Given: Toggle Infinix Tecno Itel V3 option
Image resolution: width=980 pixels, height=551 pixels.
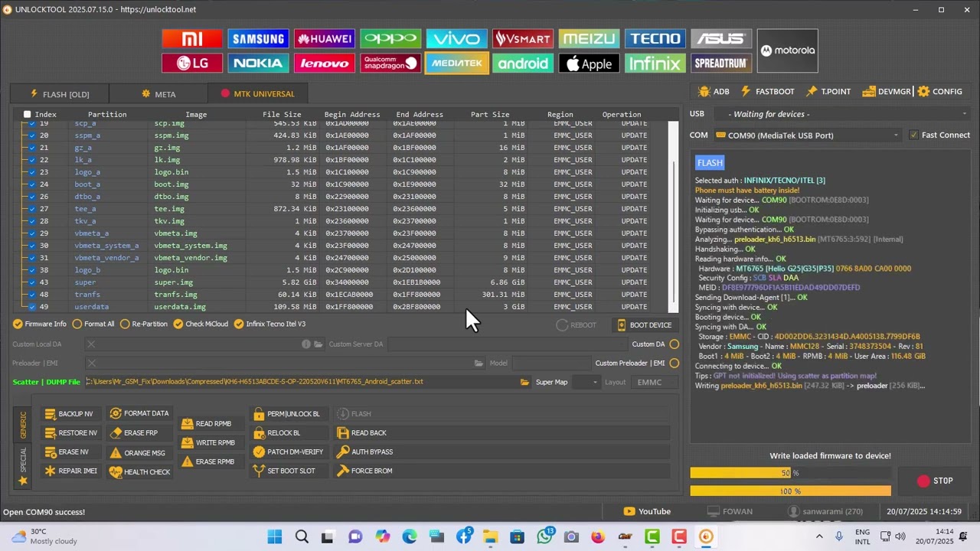Looking at the screenshot, I should pyautogui.click(x=269, y=324).
